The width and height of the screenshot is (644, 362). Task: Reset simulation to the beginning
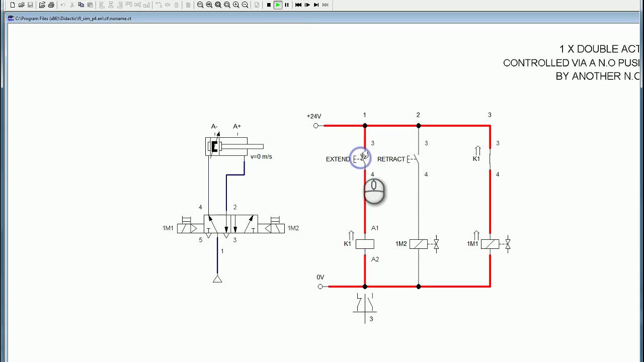[x=298, y=5]
